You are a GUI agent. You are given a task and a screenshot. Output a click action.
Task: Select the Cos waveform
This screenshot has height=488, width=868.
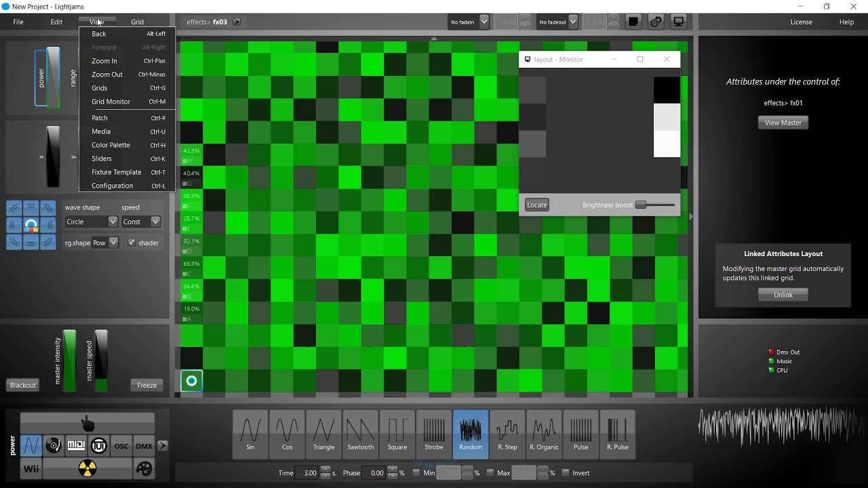(x=287, y=434)
